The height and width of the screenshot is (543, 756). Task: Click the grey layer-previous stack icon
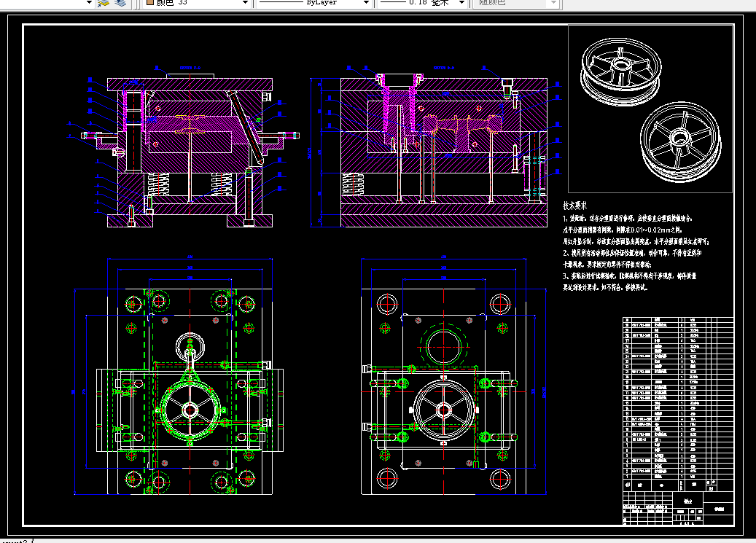point(120,3)
